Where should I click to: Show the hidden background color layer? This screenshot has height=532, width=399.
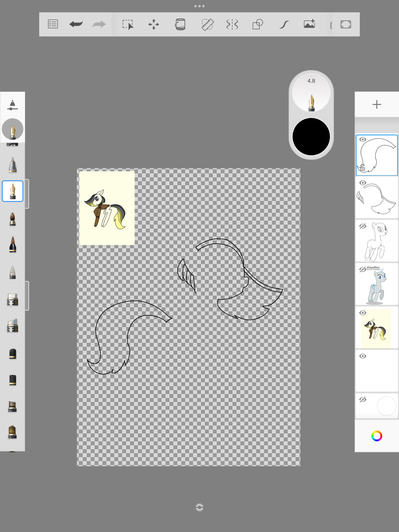pyautogui.click(x=363, y=399)
